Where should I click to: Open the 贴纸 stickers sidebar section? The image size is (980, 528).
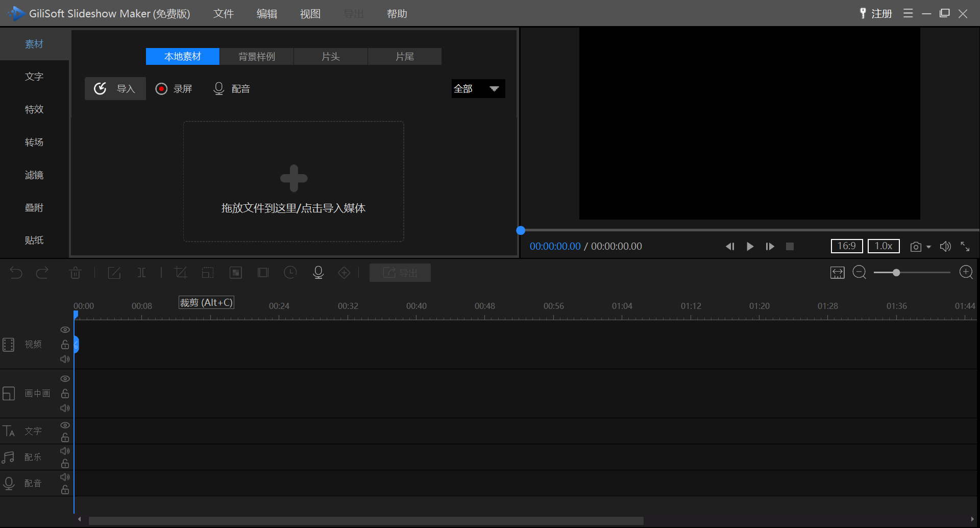tap(34, 240)
